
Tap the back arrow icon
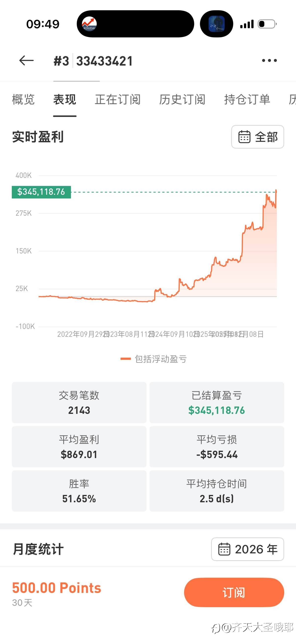tap(26, 60)
